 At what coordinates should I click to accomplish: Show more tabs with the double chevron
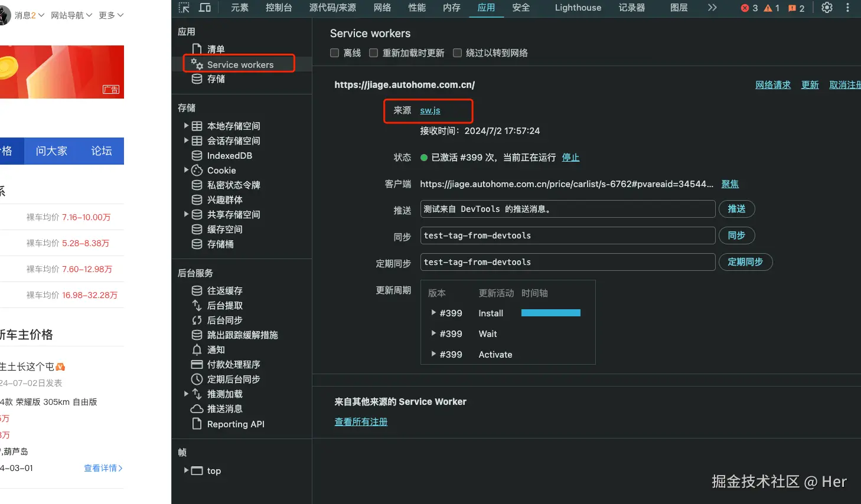pyautogui.click(x=712, y=8)
